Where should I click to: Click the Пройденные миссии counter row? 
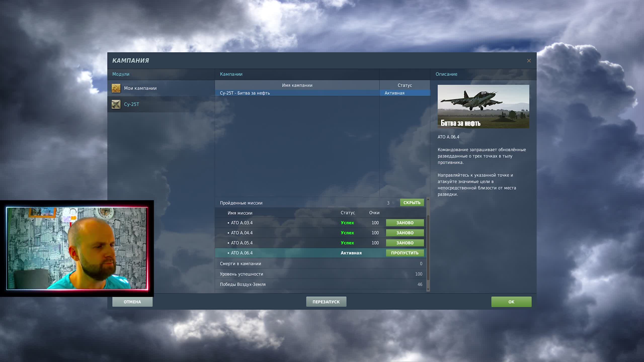pyautogui.click(x=252, y=203)
